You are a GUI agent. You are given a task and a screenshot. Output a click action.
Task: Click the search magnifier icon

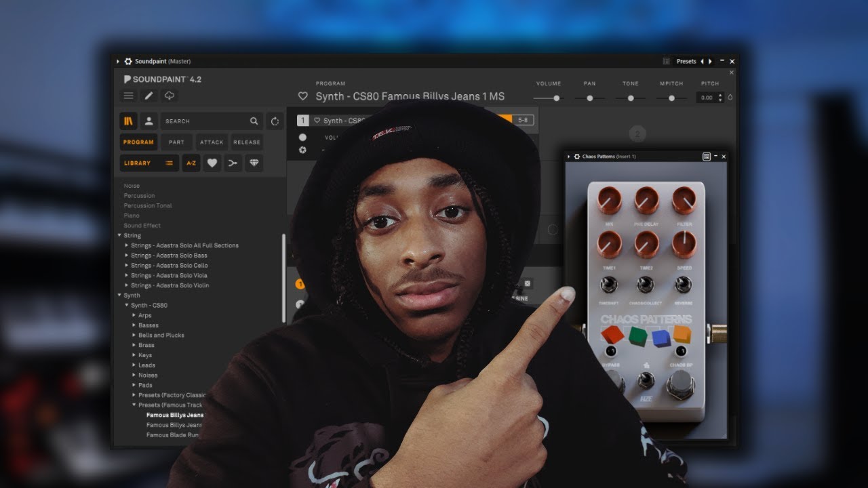tap(254, 121)
